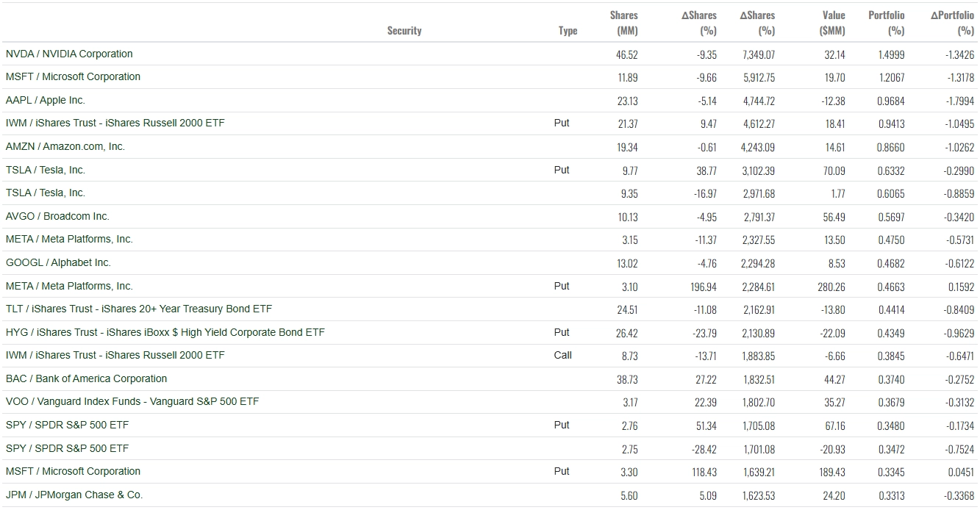Viewport: 980px width, 510px height.
Task: Open the VOO Vanguard S&P 500 ETF link
Action: point(132,401)
